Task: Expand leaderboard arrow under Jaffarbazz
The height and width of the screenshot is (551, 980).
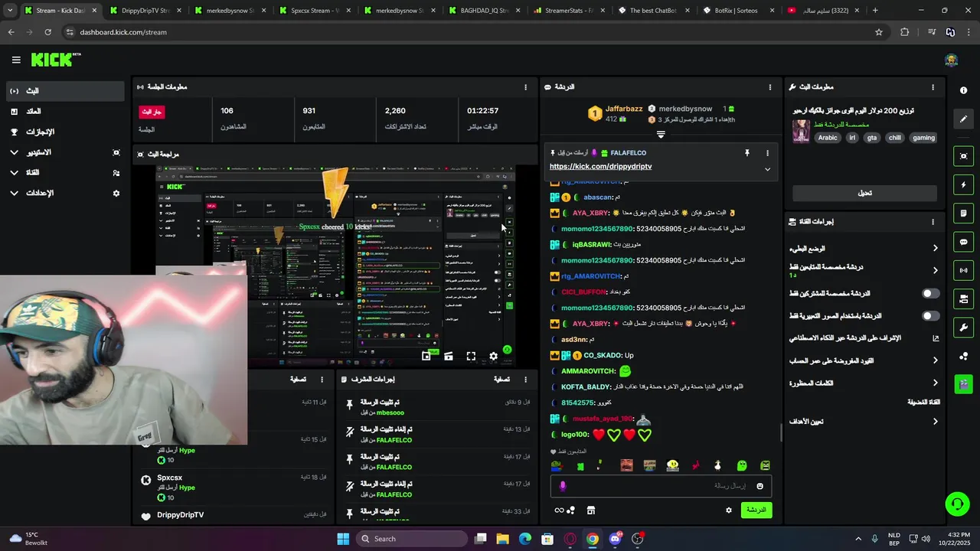Action: coord(661,135)
